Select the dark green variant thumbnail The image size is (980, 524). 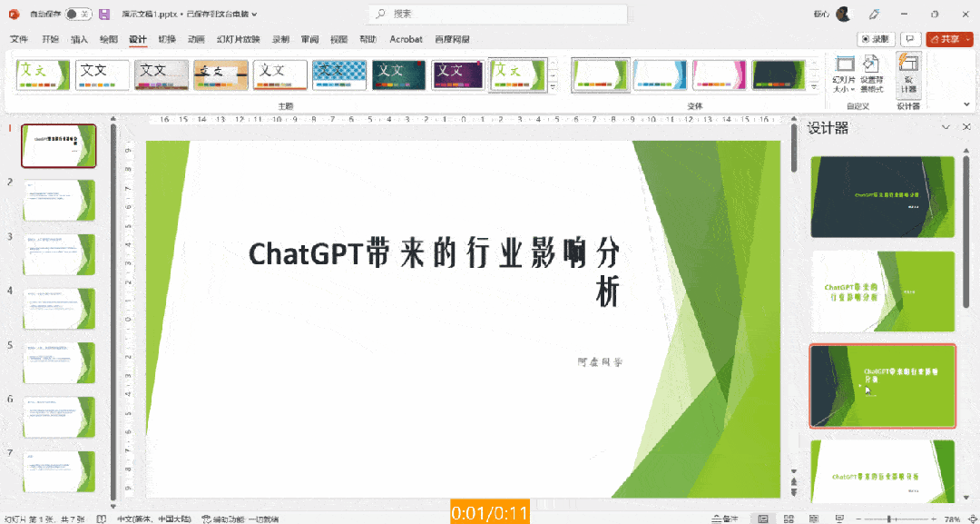[x=779, y=75]
